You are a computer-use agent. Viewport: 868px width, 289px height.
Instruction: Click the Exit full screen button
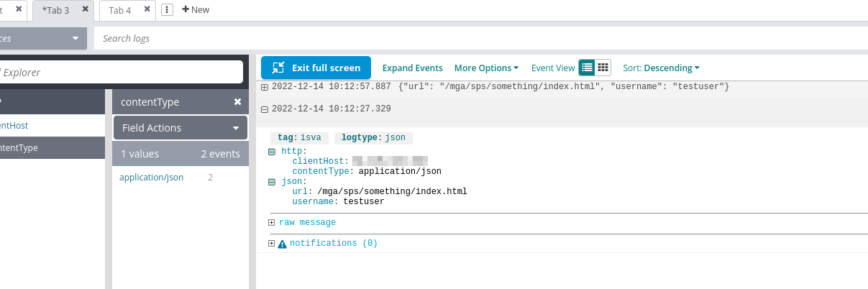[316, 68]
